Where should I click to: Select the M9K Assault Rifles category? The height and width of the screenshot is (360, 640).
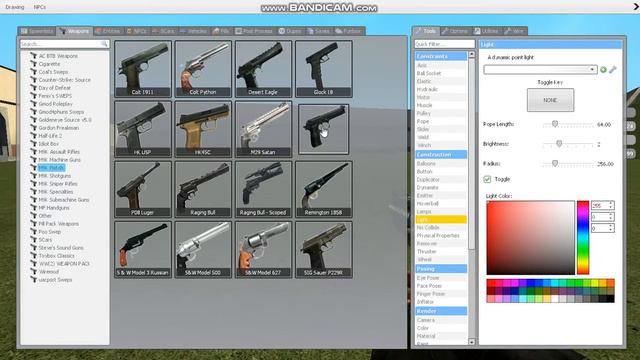(x=59, y=152)
